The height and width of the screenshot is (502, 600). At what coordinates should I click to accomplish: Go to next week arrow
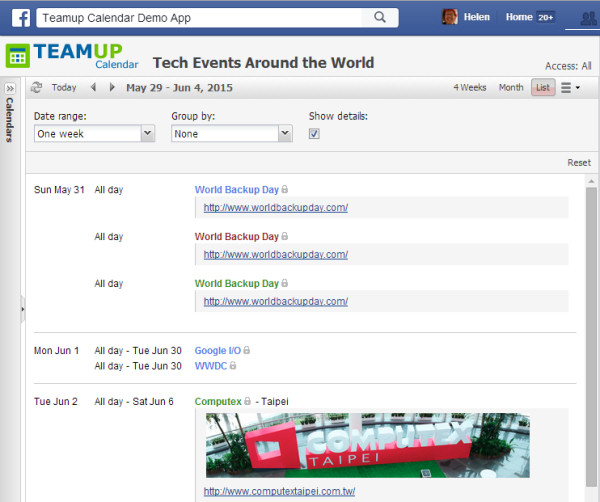click(112, 87)
